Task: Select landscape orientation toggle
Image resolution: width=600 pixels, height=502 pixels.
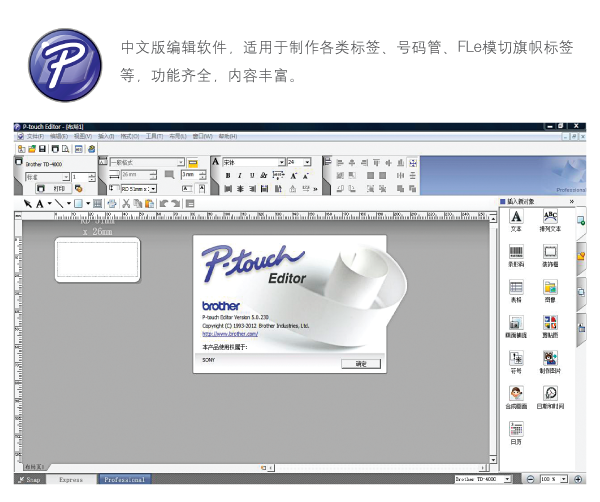Action: (187, 189)
